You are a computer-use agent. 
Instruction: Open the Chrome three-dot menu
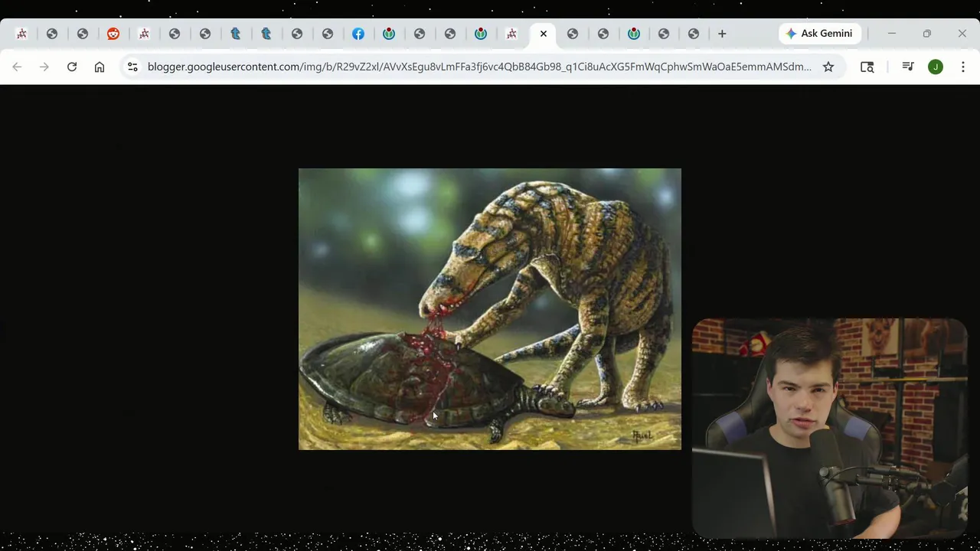963,67
